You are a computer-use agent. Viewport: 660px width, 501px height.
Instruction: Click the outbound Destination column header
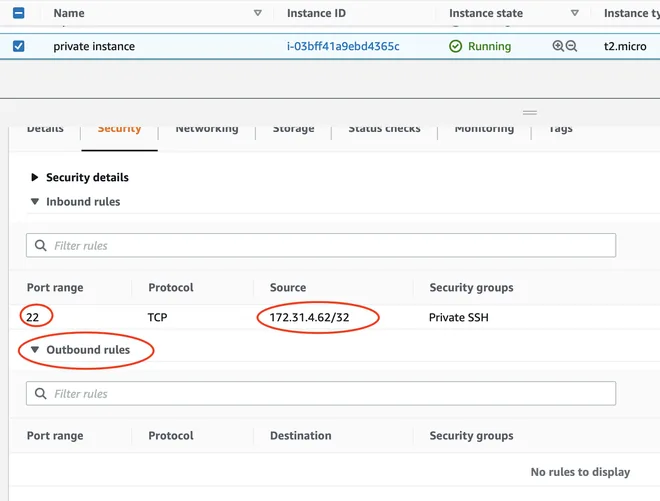(x=301, y=435)
